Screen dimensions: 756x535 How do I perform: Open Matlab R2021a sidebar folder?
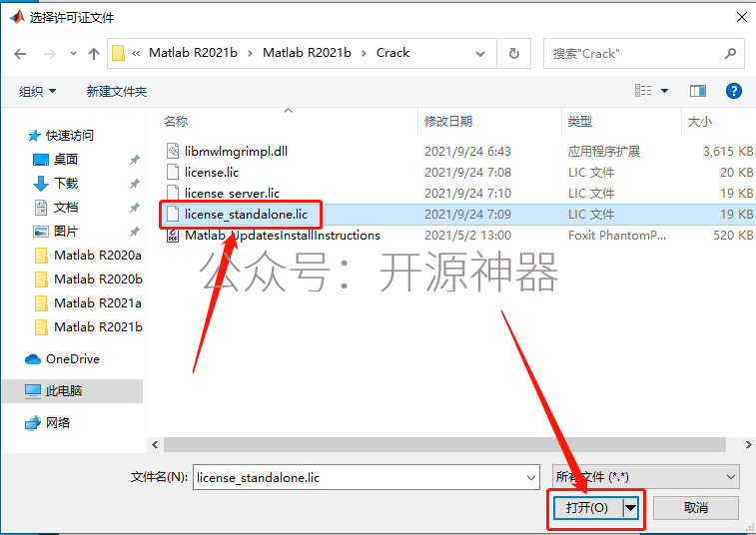tap(98, 303)
